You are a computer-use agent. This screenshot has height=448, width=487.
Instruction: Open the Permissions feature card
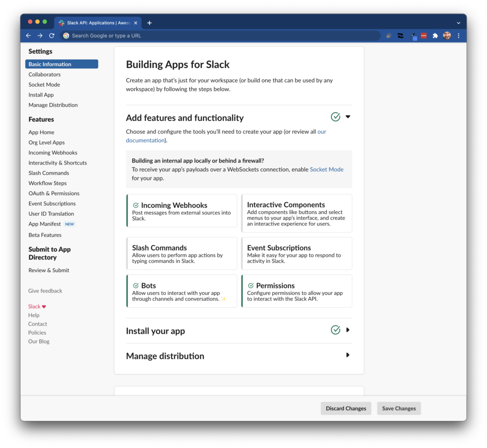point(297,291)
